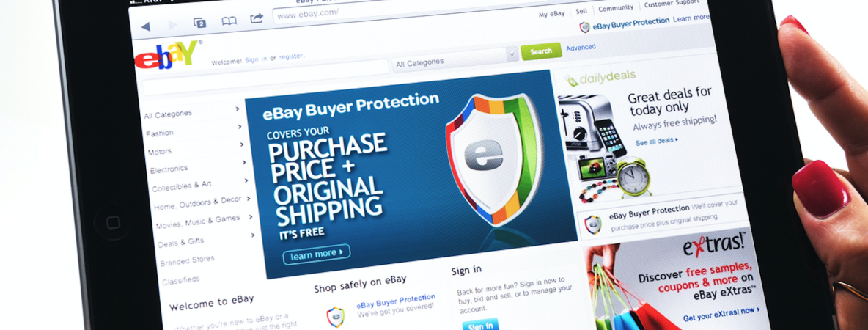
Task: Expand the Fashion category arrow
Action: [x=240, y=127]
